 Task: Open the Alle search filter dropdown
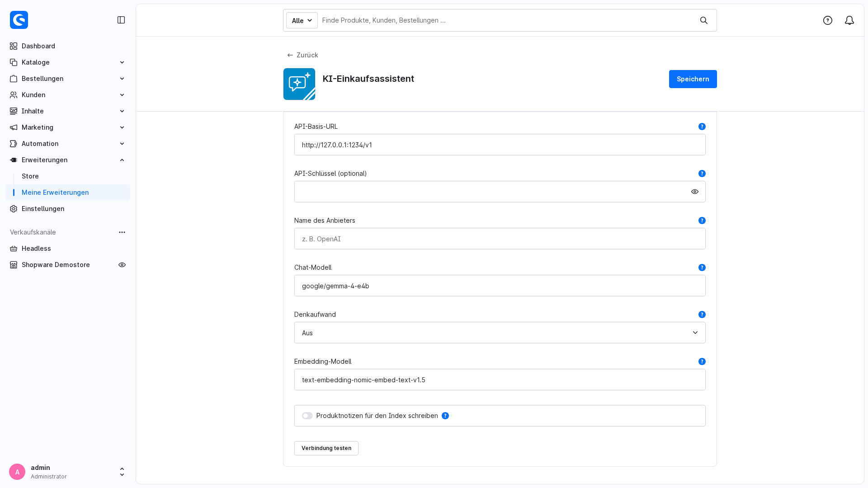click(x=302, y=20)
